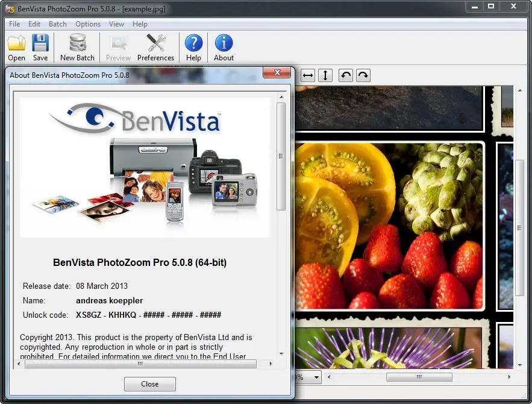This screenshot has height=404, width=532.
Task: Click the 'Release date:' label
Action: click(46, 286)
